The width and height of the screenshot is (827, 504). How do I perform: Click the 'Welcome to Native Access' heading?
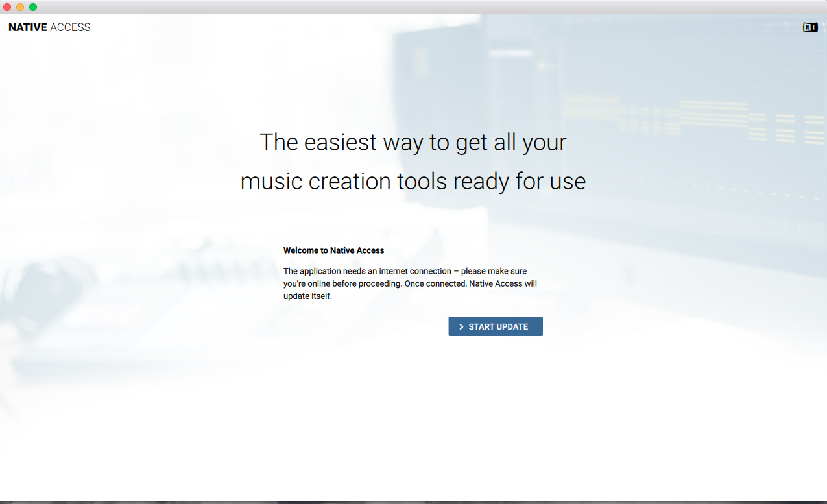point(333,250)
